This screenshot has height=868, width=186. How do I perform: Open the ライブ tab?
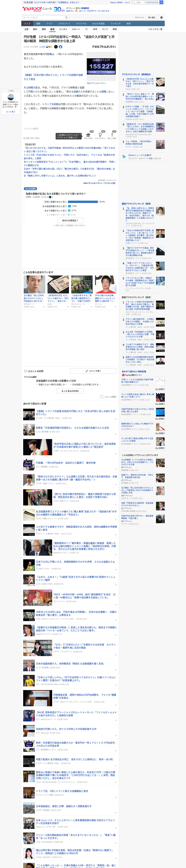[49, 24]
